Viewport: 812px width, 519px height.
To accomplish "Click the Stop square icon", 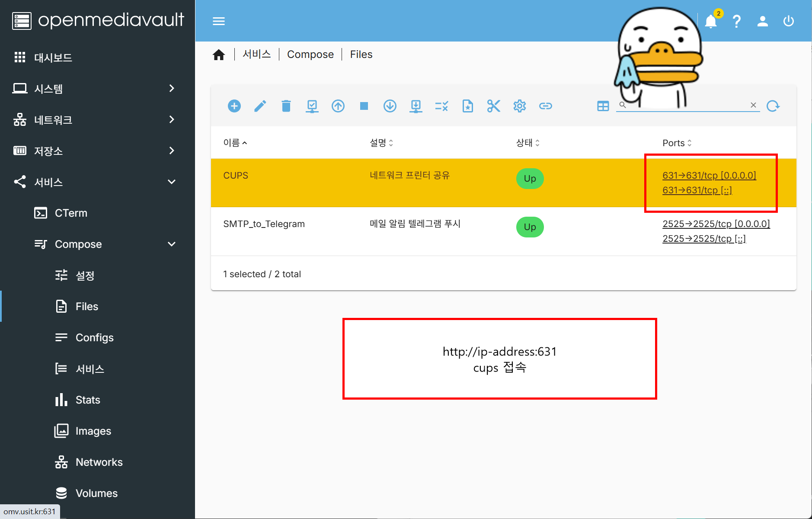I will pos(364,106).
